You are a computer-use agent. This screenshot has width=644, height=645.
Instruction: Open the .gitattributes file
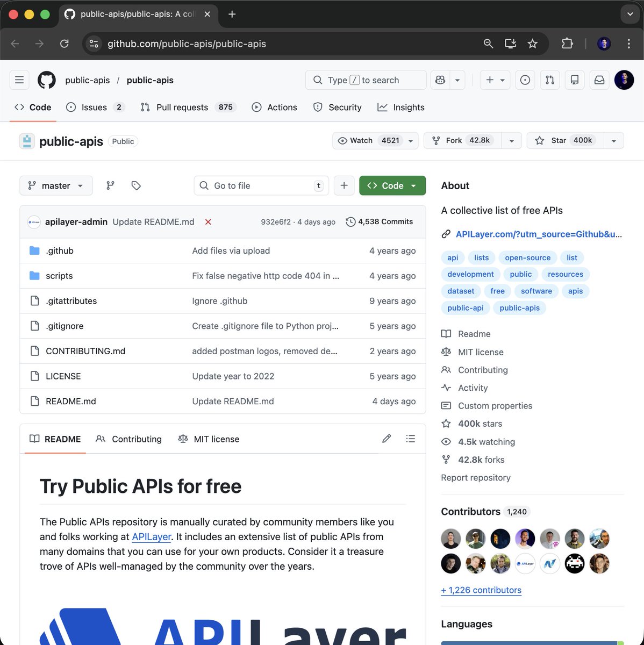pos(71,301)
